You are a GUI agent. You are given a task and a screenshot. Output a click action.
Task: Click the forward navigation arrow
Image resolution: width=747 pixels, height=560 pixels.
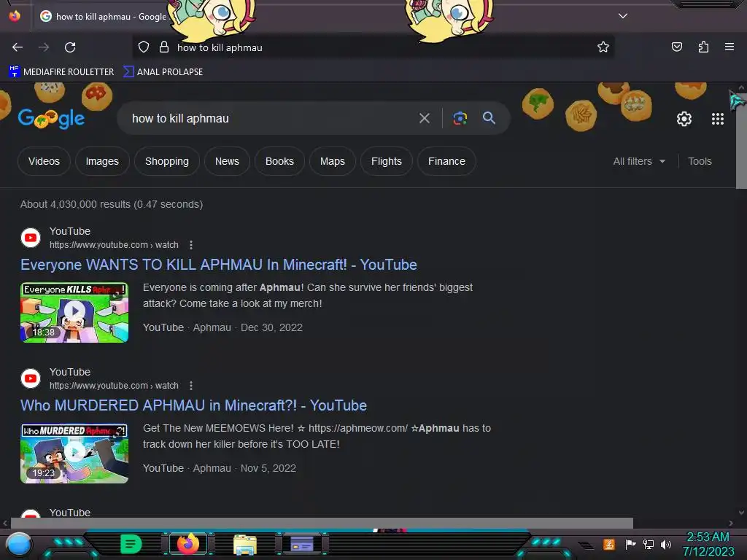(44, 47)
